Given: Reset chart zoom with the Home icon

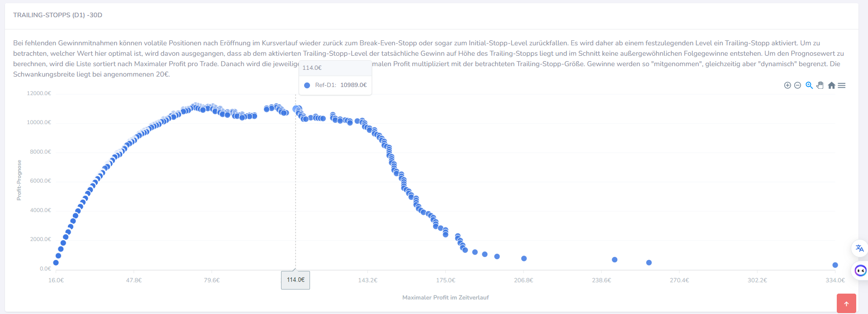Looking at the screenshot, I should coord(831,85).
